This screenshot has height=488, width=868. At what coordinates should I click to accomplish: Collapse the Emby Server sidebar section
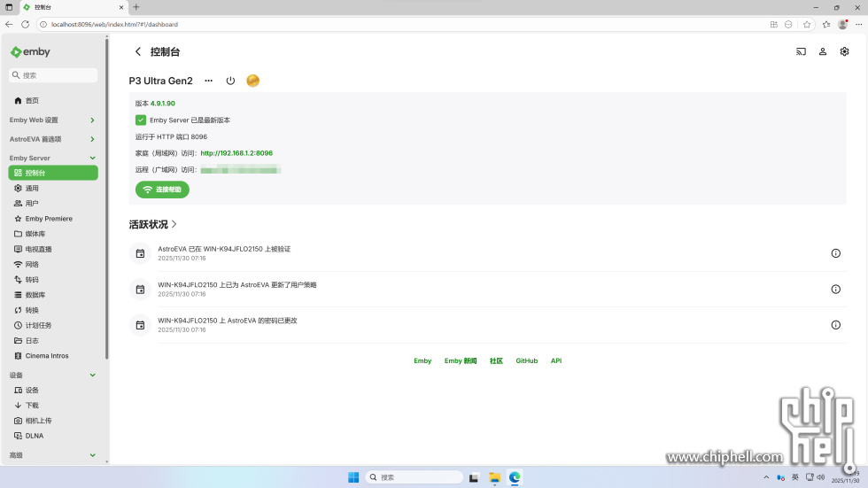coord(93,159)
